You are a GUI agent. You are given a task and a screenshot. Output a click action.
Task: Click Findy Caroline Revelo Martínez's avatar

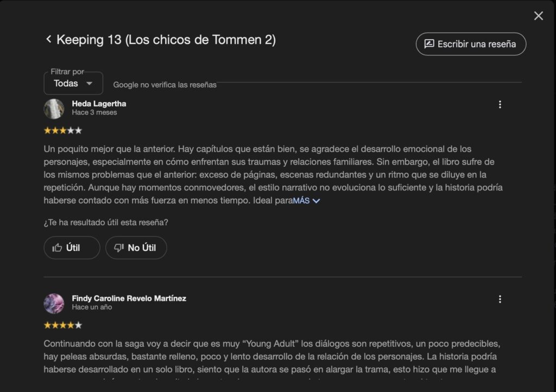54,303
